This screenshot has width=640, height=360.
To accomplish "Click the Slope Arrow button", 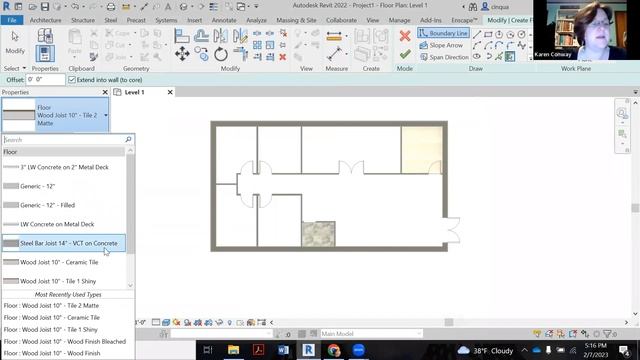I will coord(441,45).
